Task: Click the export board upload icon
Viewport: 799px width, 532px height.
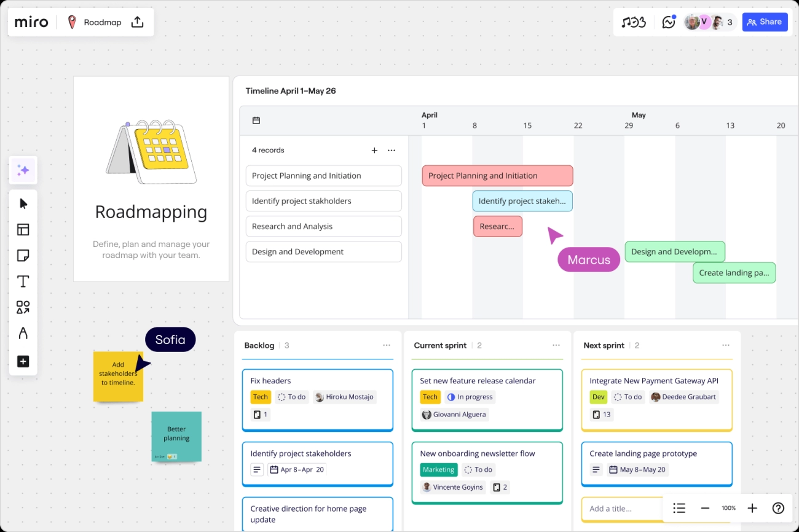Action: 138,22
